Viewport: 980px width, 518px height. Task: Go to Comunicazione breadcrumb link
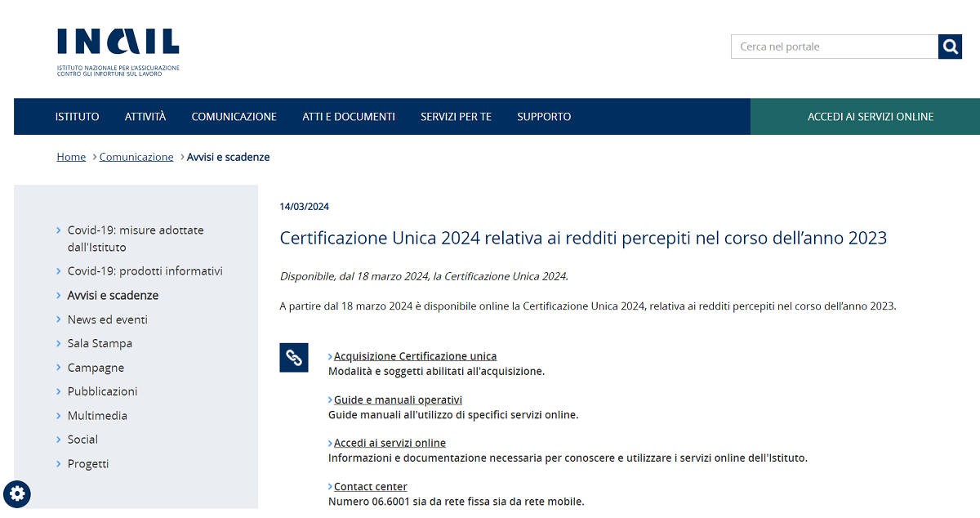pyautogui.click(x=136, y=157)
